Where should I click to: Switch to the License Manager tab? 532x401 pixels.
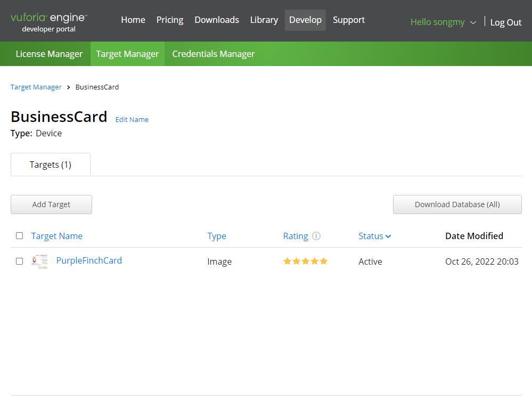click(x=49, y=54)
